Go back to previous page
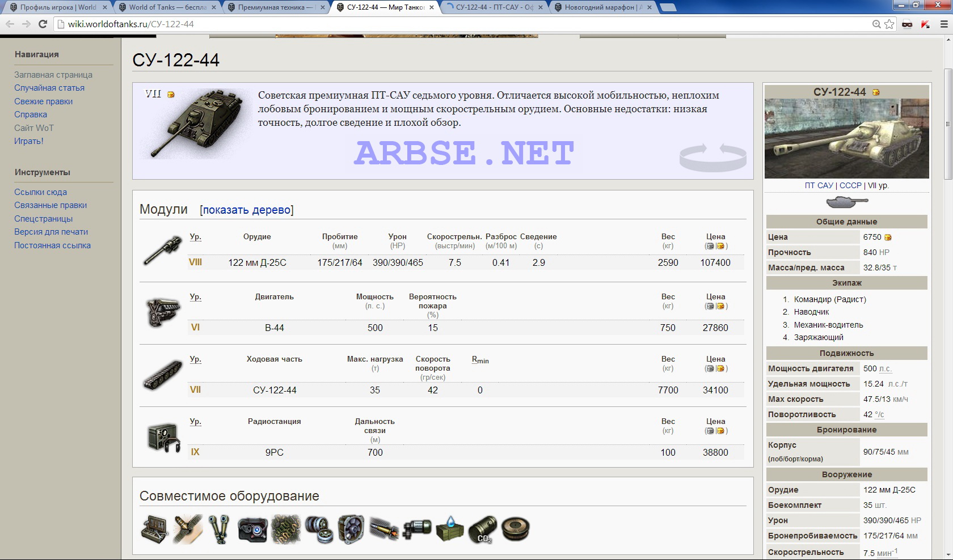Viewport: 953px width, 560px height. pos(10,24)
